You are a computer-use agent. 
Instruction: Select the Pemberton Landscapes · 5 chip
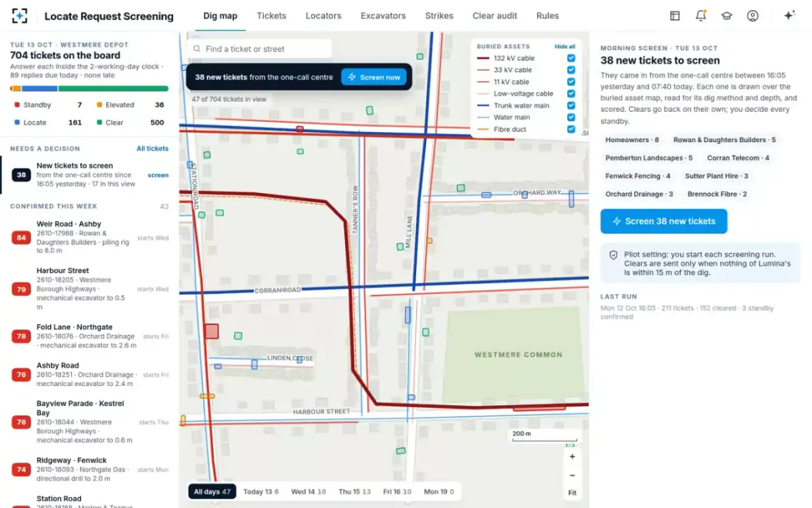pyautogui.click(x=649, y=158)
